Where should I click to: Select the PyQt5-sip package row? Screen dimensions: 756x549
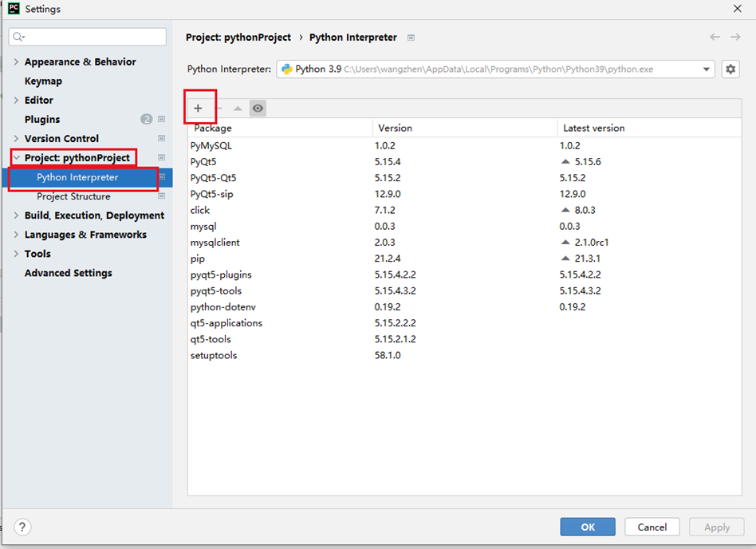click(x=464, y=194)
